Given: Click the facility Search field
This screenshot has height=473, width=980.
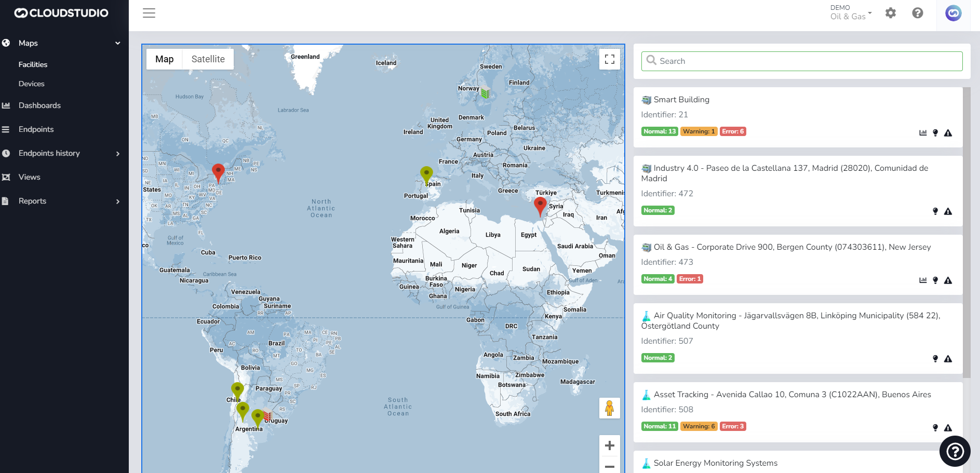Looking at the screenshot, I should click(x=802, y=61).
